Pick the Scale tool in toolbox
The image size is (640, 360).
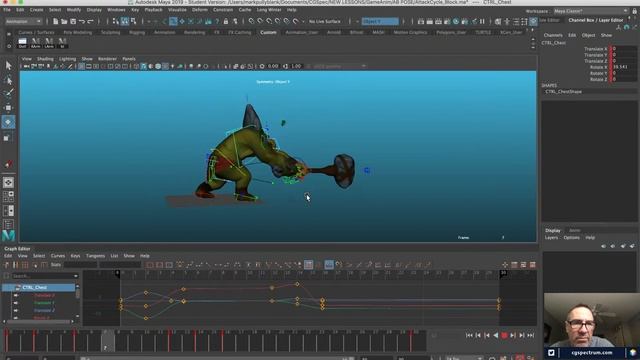(x=7, y=138)
